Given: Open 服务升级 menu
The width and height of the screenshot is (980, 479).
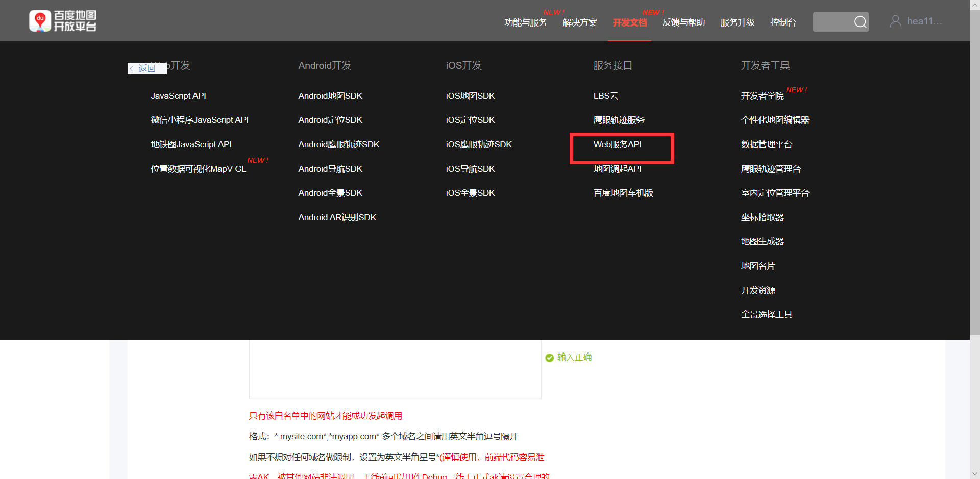Looking at the screenshot, I should click(x=738, y=22).
